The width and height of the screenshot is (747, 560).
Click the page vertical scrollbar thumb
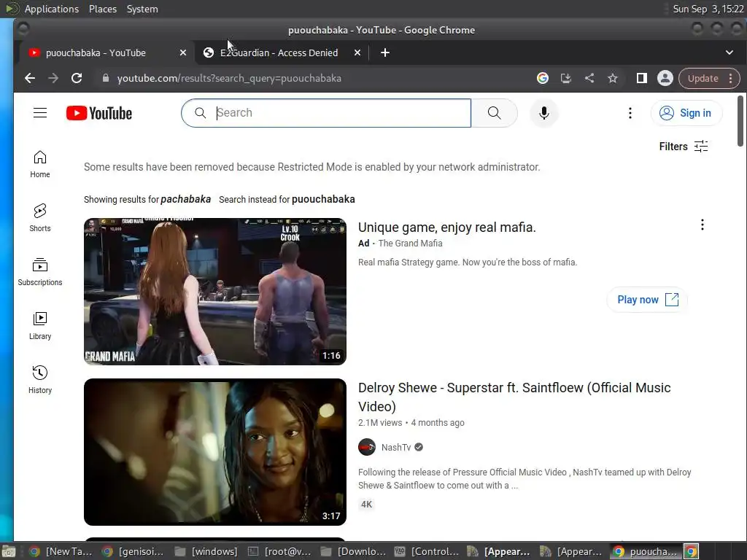(x=740, y=121)
